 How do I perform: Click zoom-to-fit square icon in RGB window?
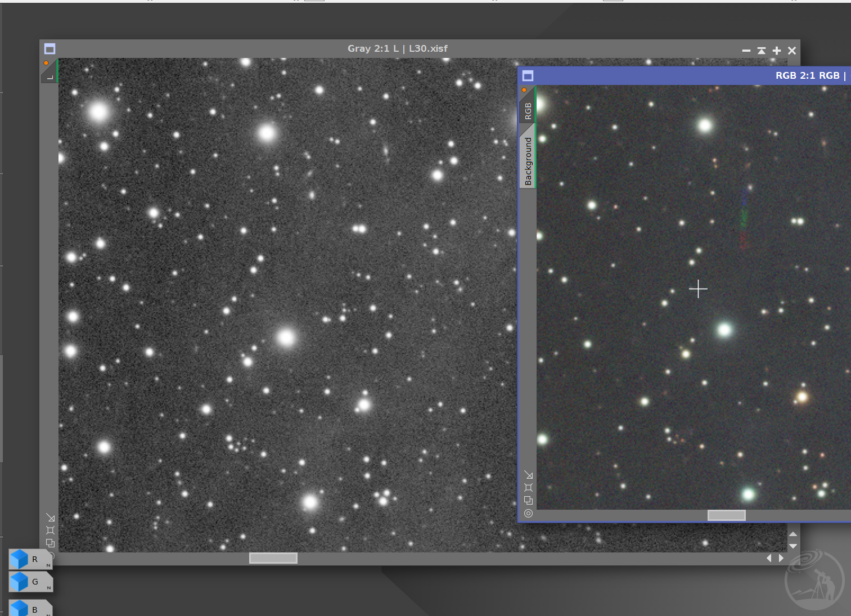(x=528, y=487)
